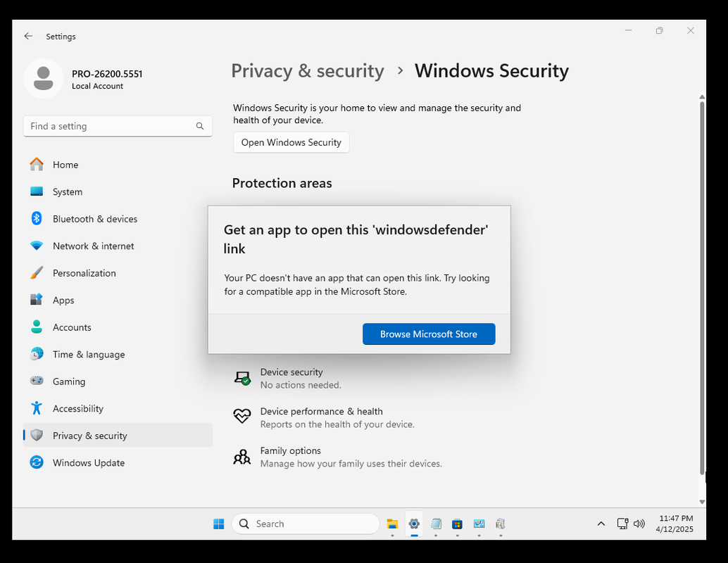The height and width of the screenshot is (563, 728).
Task: Show hidden icons in system tray
Action: pos(601,524)
